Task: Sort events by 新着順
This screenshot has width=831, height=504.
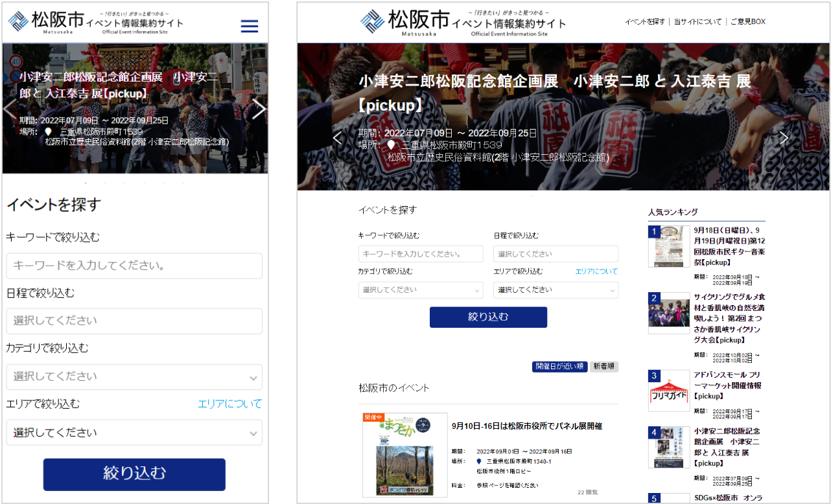Action: [x=604, y=367]
